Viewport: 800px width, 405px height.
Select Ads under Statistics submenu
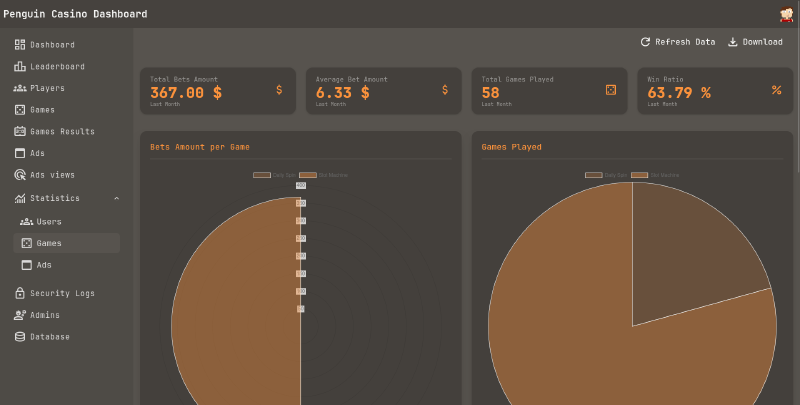pos(44,265)
